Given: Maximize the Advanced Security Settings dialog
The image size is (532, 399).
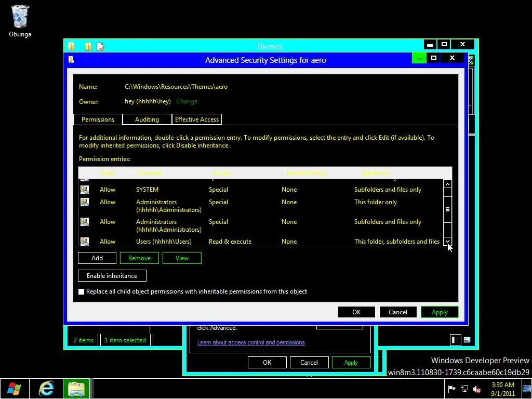Looking at the screenshot, I should tap(434, 58).
